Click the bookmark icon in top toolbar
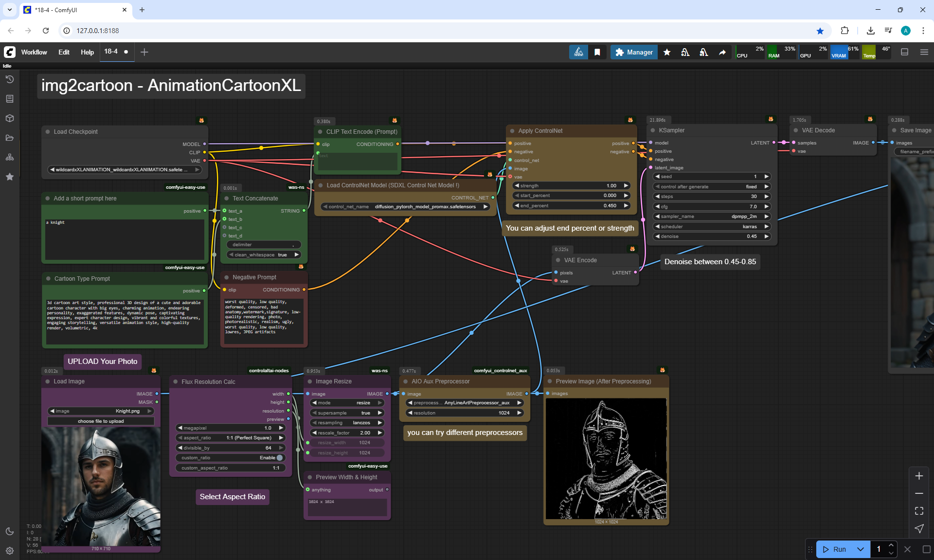 click(x=597, y=52)
